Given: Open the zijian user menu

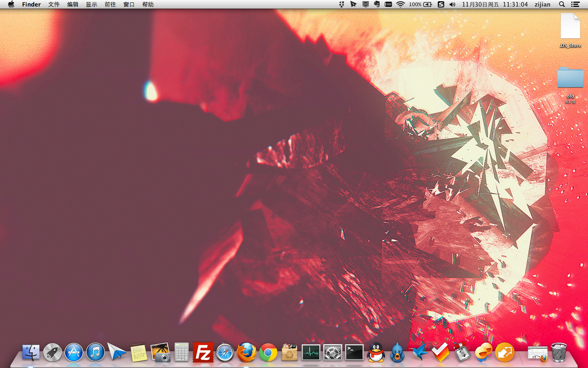Looking at the screenshot, I should point(542,4).
